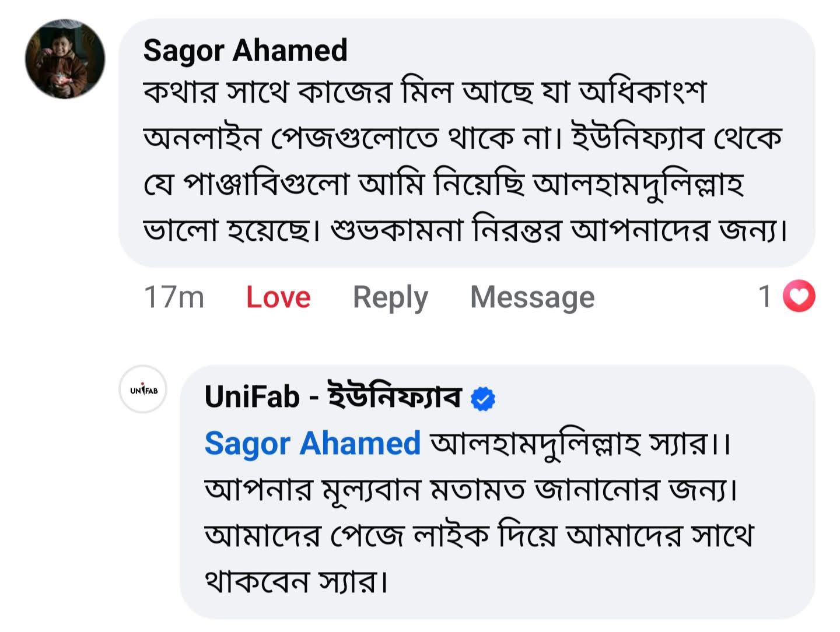The width and height of the screenshot is (840, 632).
Task: Reply to Sagor Ahamed's comment
Action: pyautogui.click(x=390, y=299)
